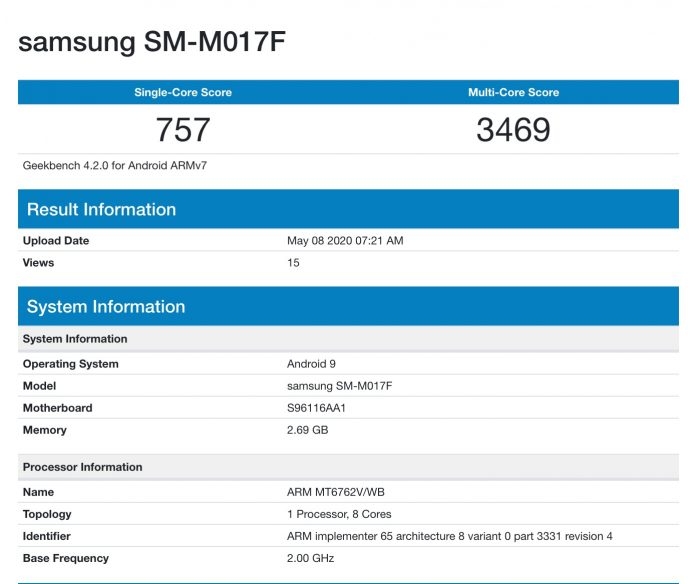Click the Model value samsung SM-M017F
Viewport: 696px width, 584px height.
tap(340, 386)
